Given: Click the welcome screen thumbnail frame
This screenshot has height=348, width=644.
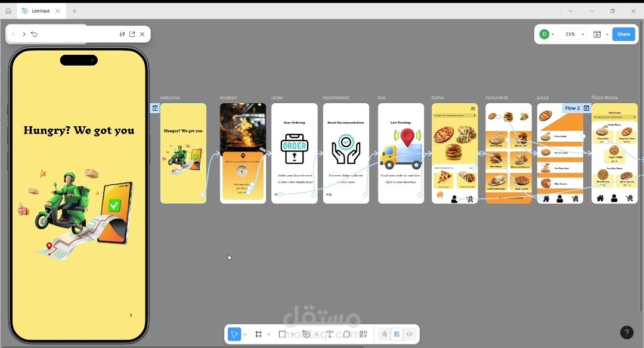Looking at the screenshot, I should coord(183,153).
